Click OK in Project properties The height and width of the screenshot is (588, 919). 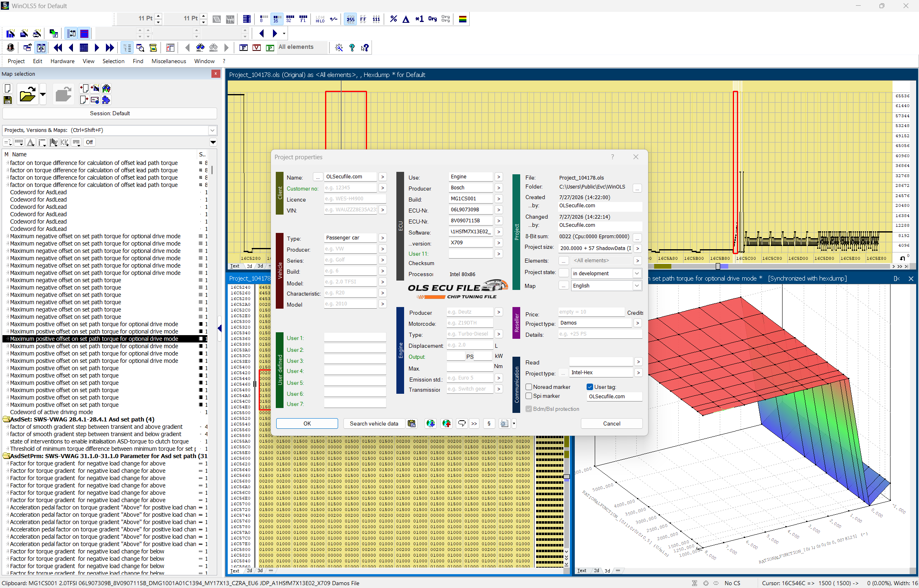click(307, 423)
